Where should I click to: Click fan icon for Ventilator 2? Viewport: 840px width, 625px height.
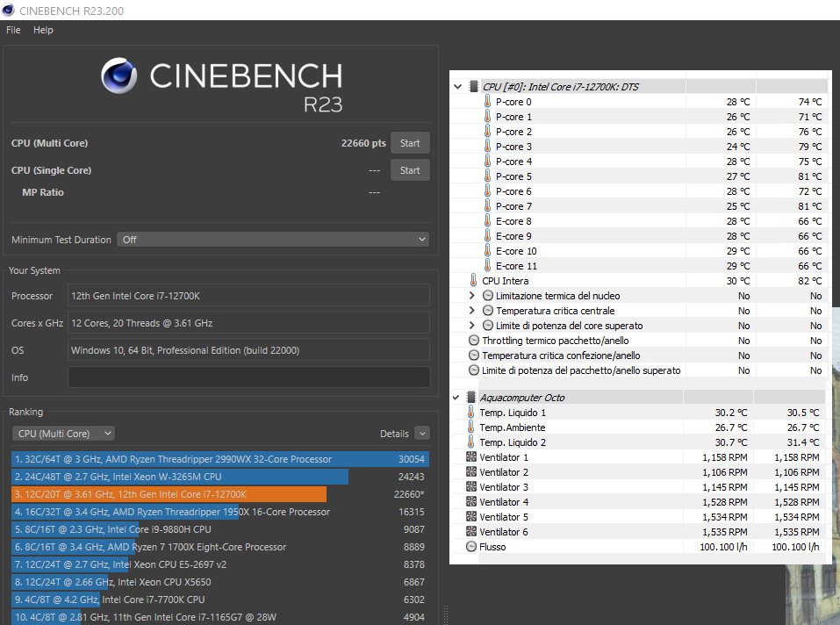(470, 472)
